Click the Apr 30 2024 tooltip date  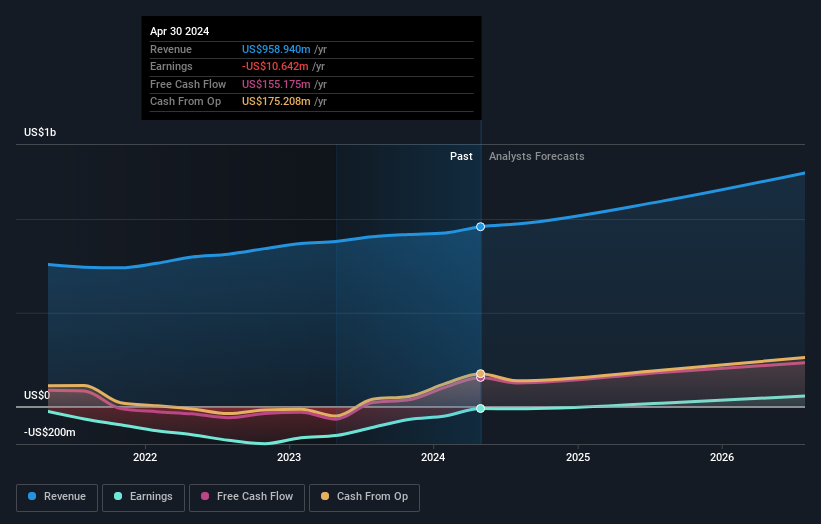coord(180,31)
